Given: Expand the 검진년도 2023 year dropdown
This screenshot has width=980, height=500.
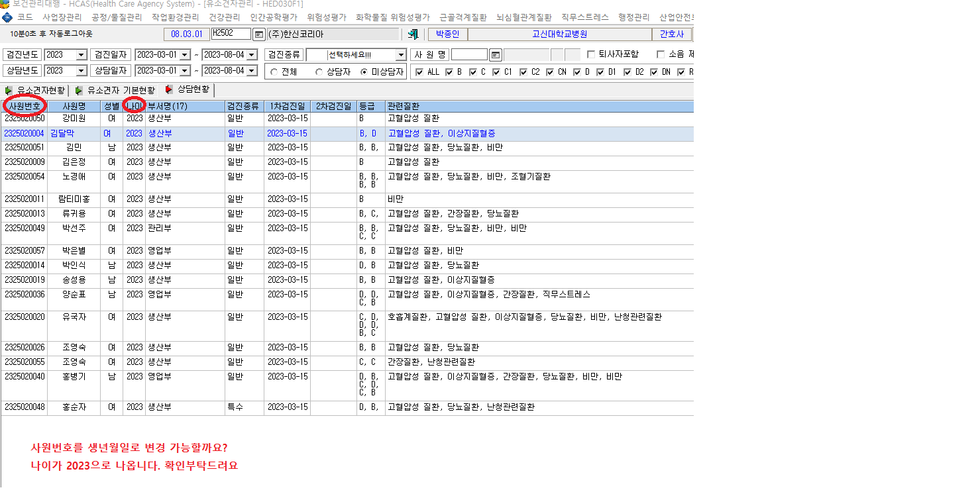Looking at the screenshot, I should (x=82, y=54).
